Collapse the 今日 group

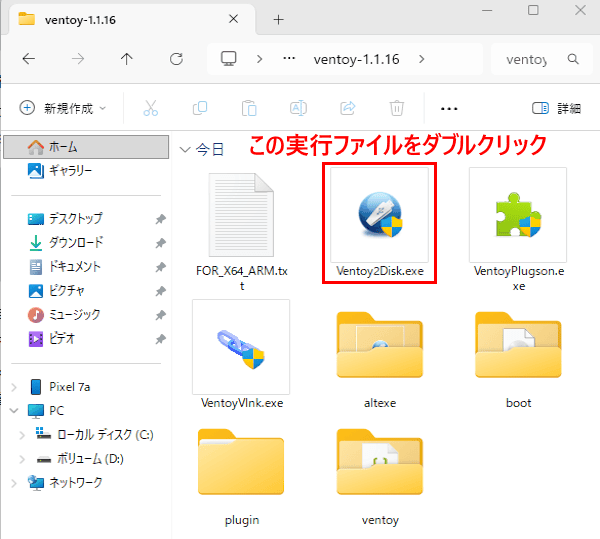click(x=185, y=149)
